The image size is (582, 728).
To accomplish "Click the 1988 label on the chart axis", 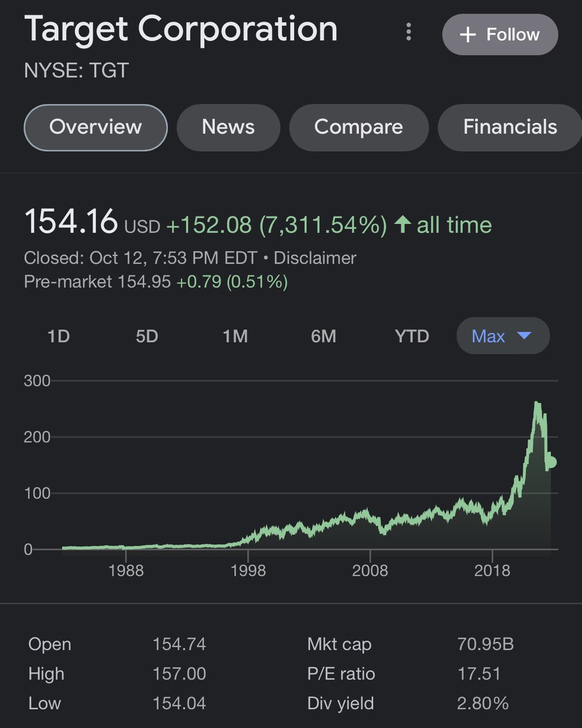I will pyautogui.click(x=126, y=571).
